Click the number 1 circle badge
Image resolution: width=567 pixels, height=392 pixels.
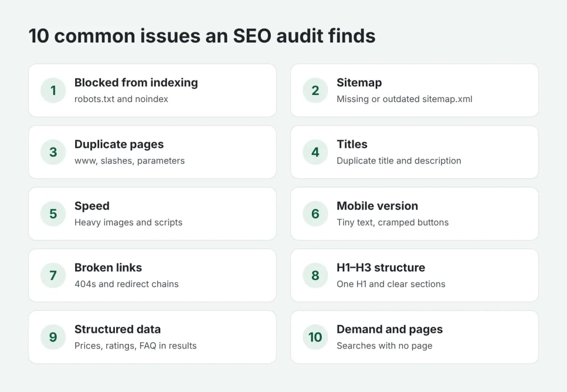pos(53,90)
